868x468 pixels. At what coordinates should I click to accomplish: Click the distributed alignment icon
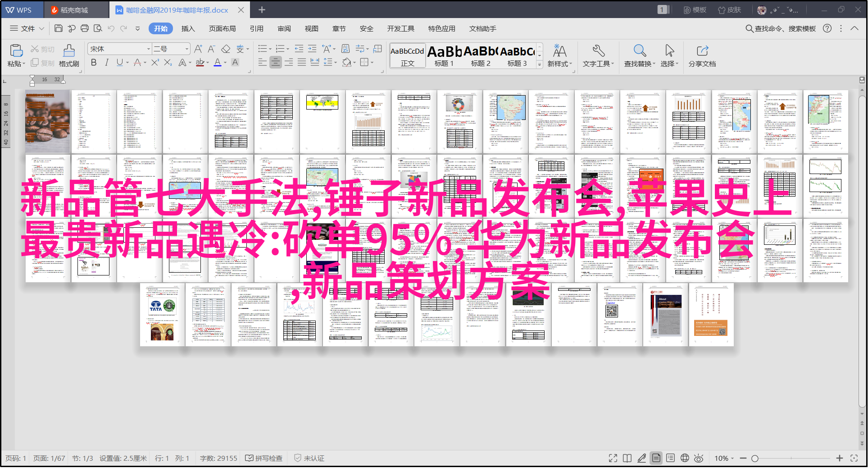pyautogui.click(x=315, y=62)
